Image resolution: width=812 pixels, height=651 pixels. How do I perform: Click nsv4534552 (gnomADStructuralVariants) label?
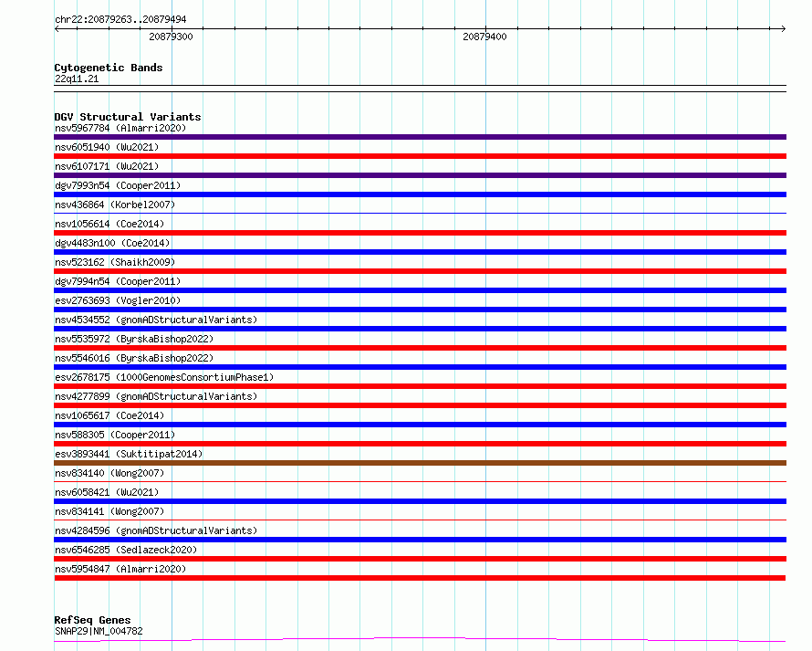156,320
